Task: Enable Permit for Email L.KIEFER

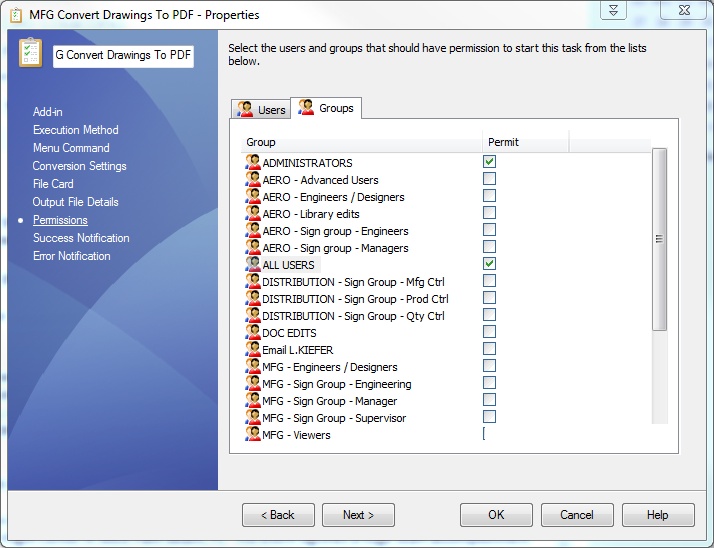Action: (x=490, y=348)
